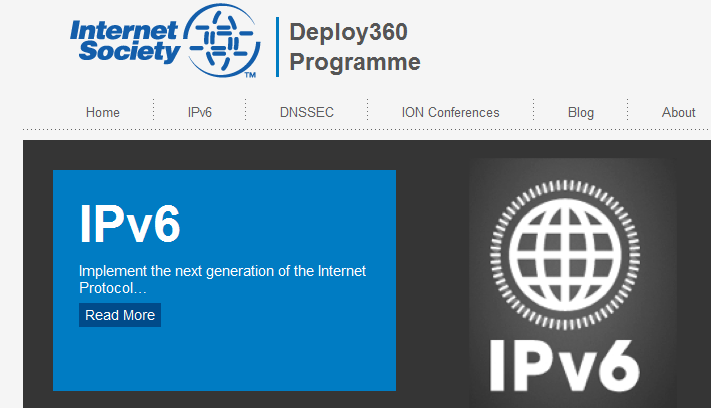Open the IPv6 navigation menu item

pyautogui.click(x=200, y=112)
